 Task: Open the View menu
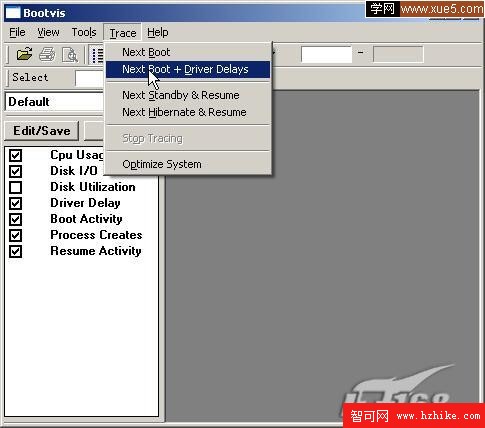click(x=48, y=32)
